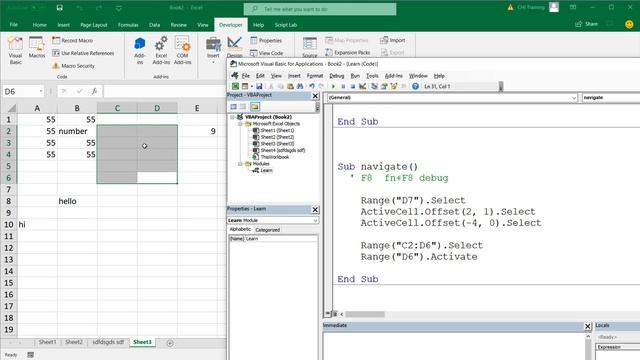
Task: Collapse the Modules folder node
Action: click(x=240, y=164)
